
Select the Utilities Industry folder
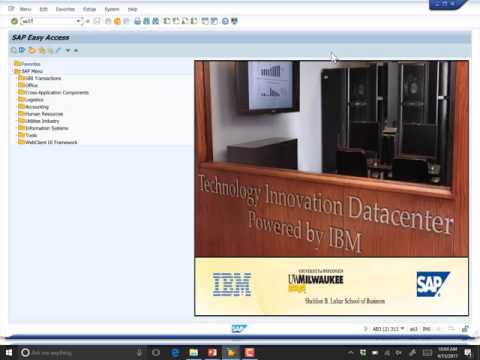39,121
